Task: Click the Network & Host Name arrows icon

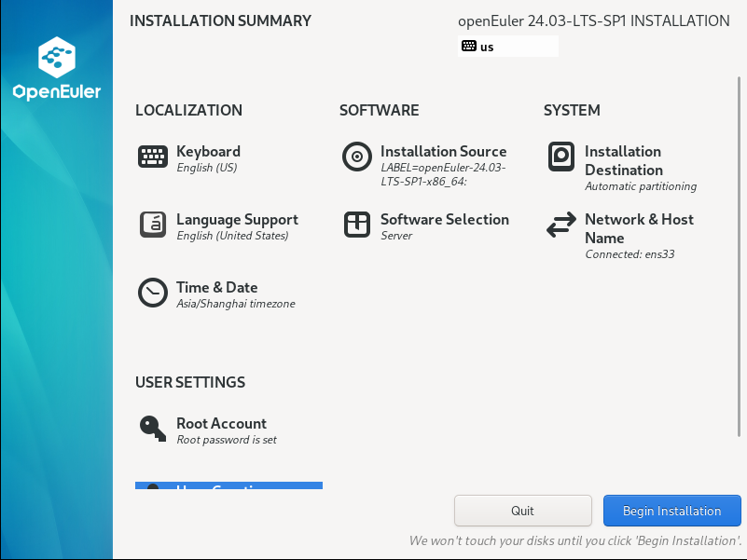Action: 561,225
